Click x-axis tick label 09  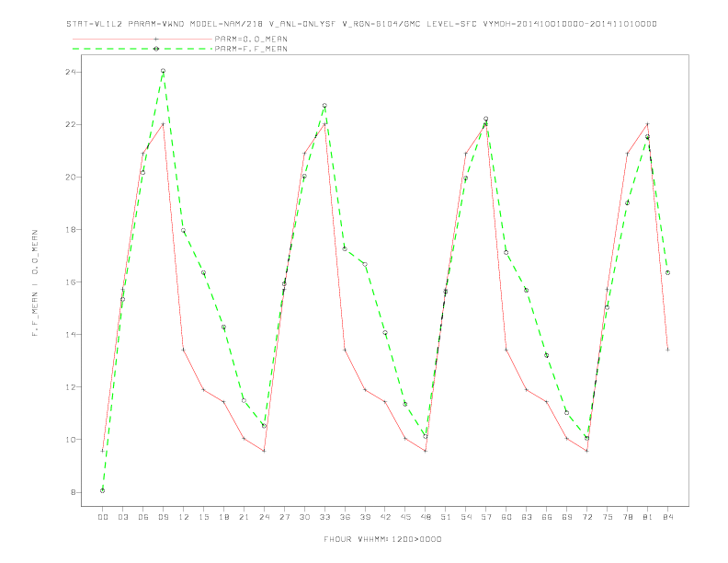[163, 517]
